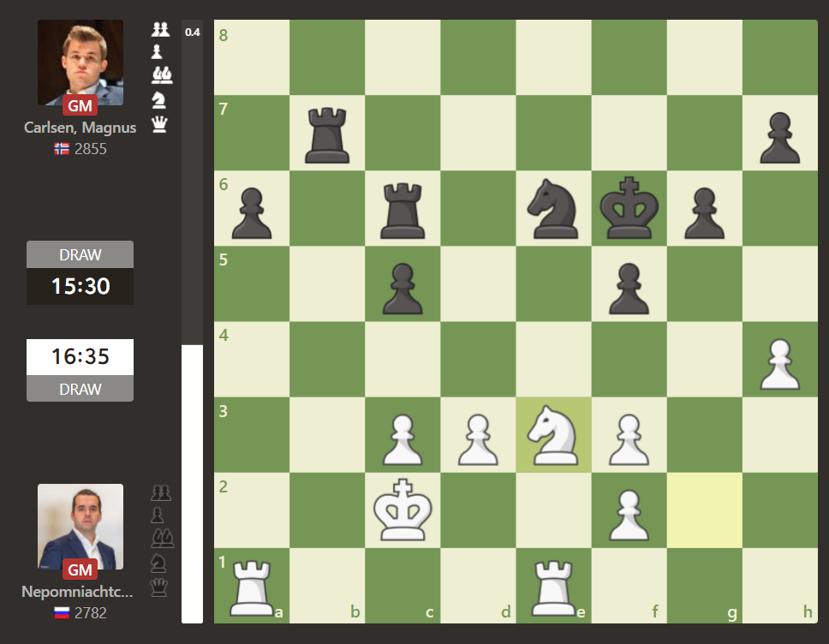Select the white queen icon under Carlsen's captured pieces
The image size is (829, 644).
(159, 124)
